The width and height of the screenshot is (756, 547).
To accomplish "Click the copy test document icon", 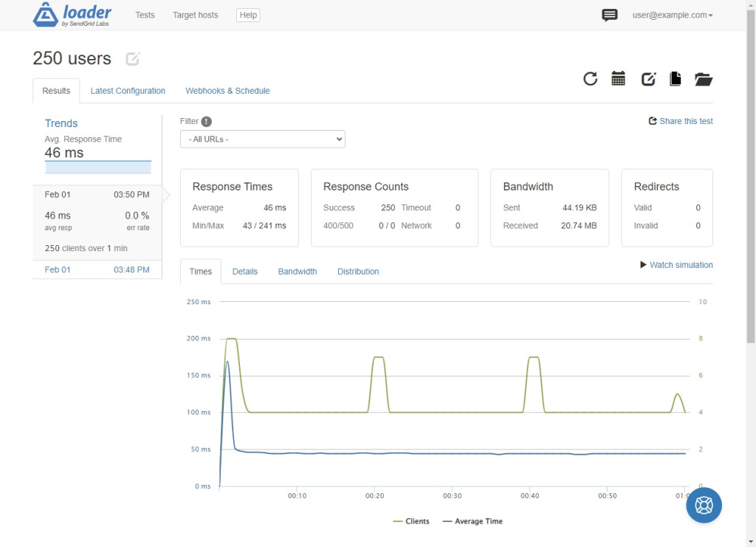I will (676, 78).
